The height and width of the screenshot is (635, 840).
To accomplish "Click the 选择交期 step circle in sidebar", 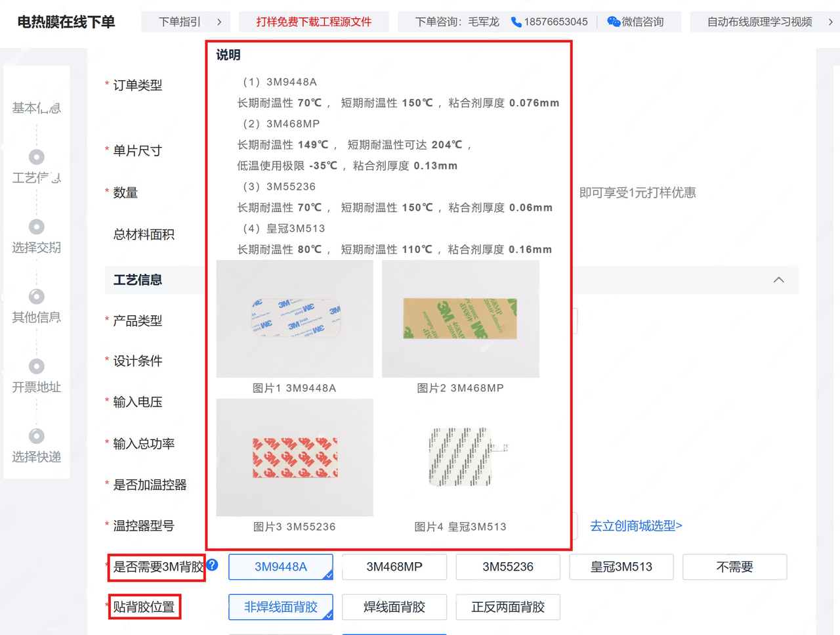I will (37, 227).
